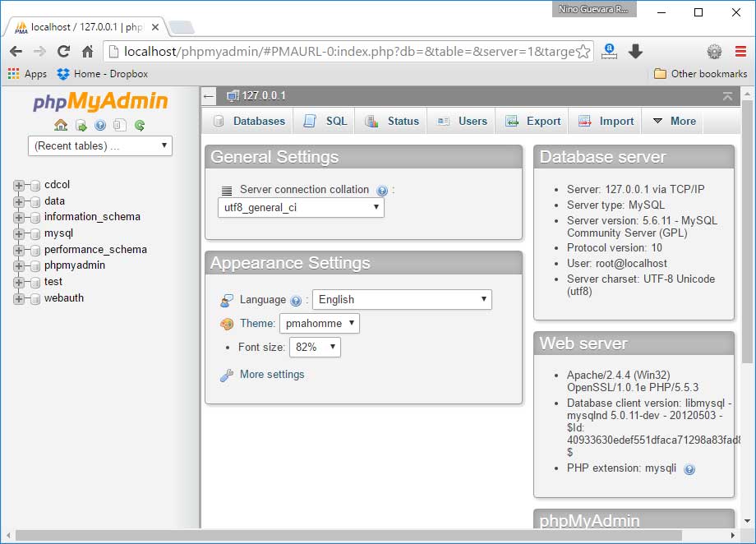
Task: Open the Home - Dropbox bookmark
Action: 103,74
